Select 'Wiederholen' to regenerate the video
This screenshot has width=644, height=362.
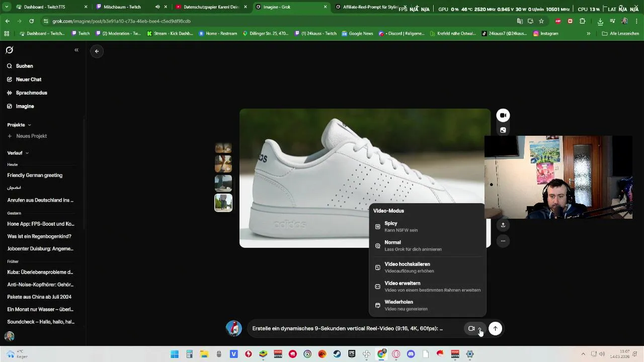coord(427,305)
